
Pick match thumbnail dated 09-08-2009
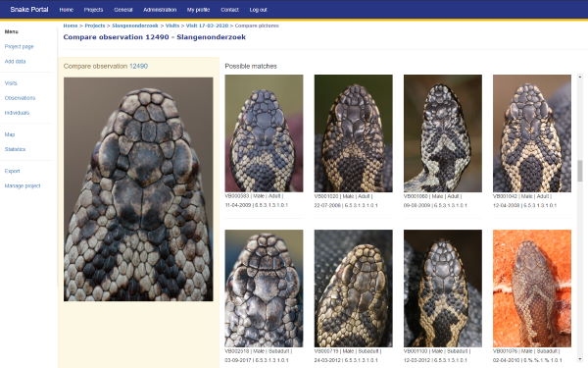(443, 133)
